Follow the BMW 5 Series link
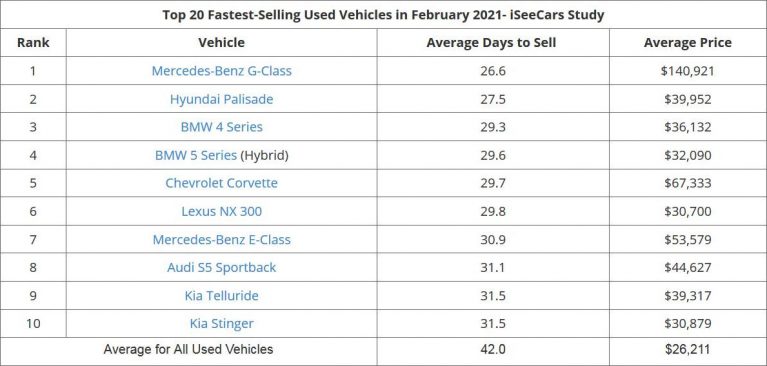Screen dimensions: 767x366 196,156
